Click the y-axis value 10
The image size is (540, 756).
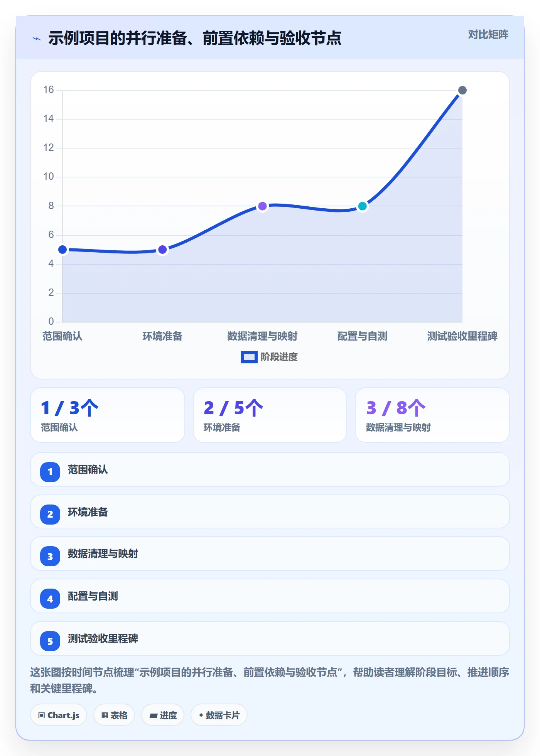[49, 177]
